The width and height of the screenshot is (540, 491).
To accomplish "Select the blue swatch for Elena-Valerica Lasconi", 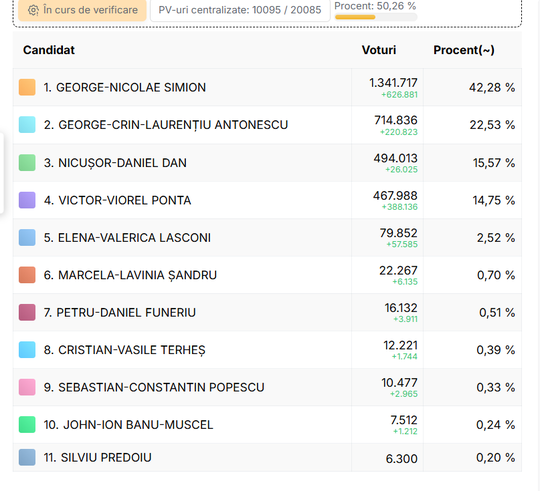I will pos(27,238).
